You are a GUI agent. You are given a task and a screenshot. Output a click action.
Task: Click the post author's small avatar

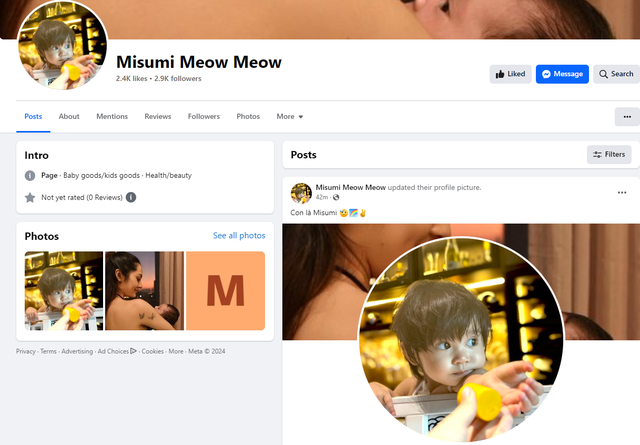pos(301,191)
